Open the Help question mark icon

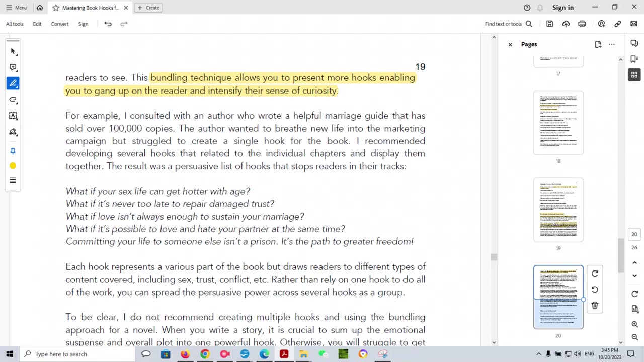[527, 8]
